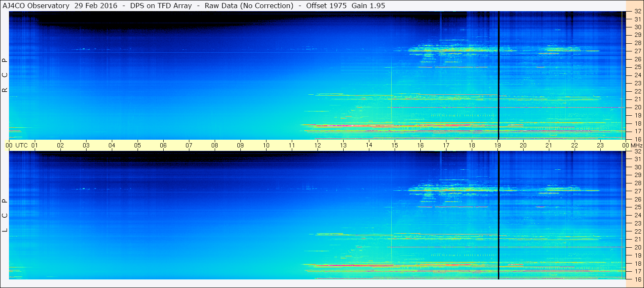Select hour 12 on the time axis
Screen dimensions: 644x288
(x=318, y=145)
